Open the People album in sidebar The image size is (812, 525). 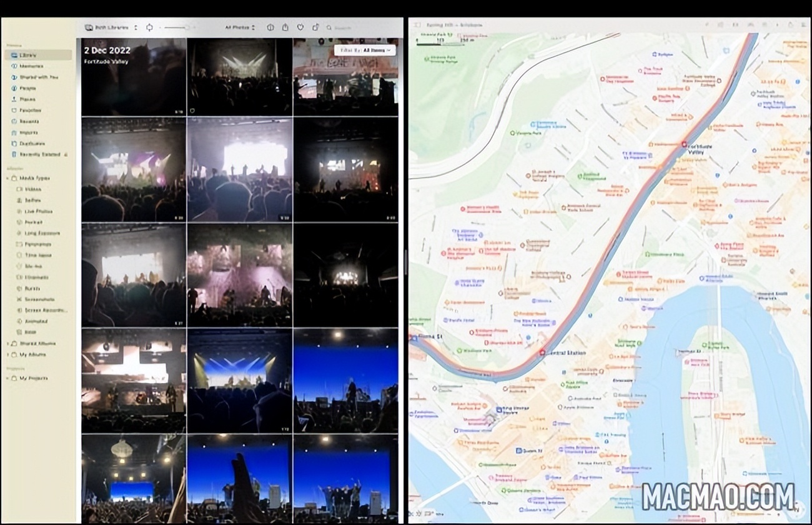point(37,88)
